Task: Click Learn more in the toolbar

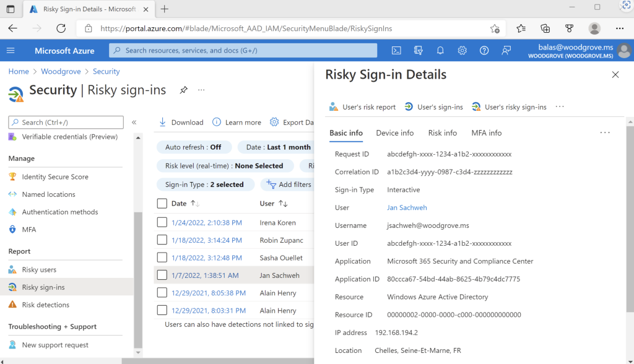Action: tap(237, 122)
